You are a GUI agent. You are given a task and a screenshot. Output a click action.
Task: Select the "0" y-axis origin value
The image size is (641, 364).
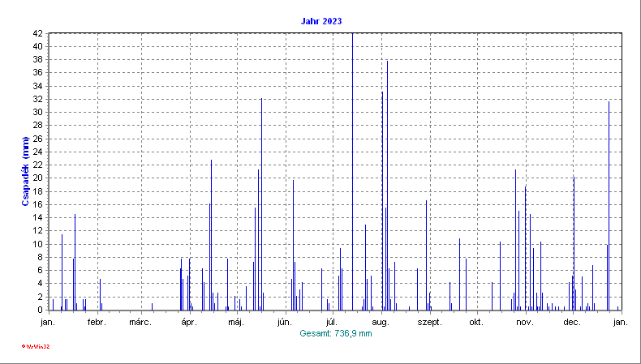pos(40,310)
